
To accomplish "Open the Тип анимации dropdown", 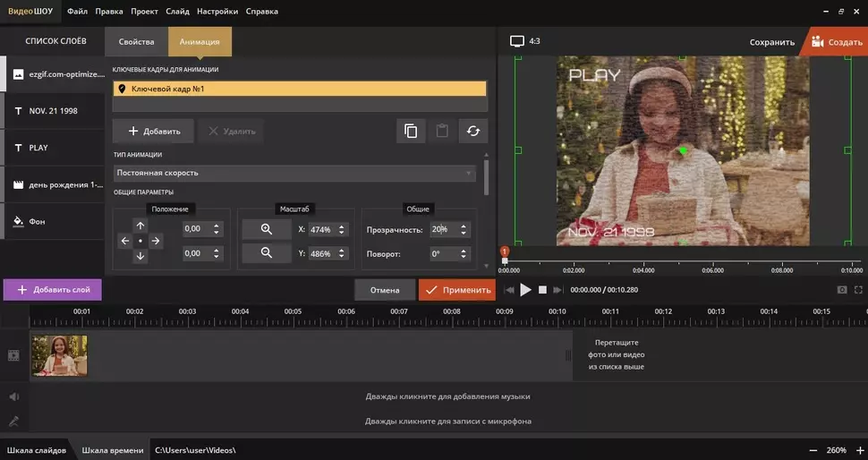I will click(x=294, y=173).
